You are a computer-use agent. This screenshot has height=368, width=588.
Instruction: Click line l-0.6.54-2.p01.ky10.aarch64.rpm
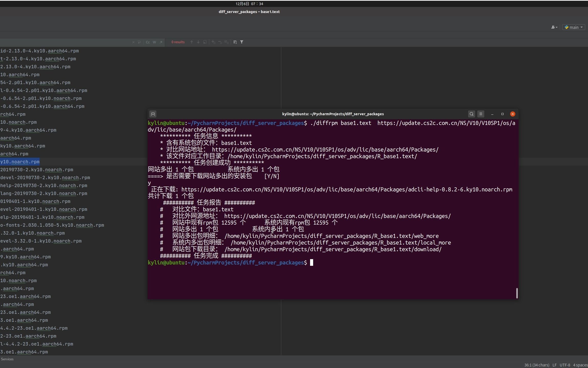click(x=44, y=90)
